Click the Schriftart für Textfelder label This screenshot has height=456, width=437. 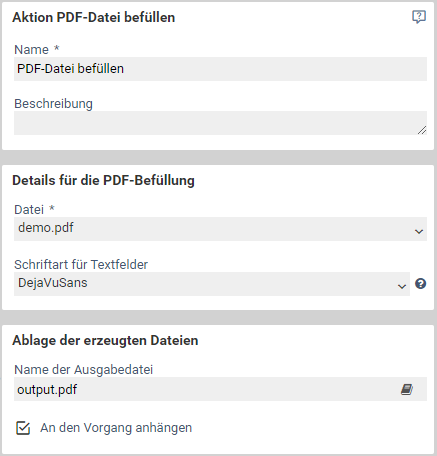coord(81,265)
